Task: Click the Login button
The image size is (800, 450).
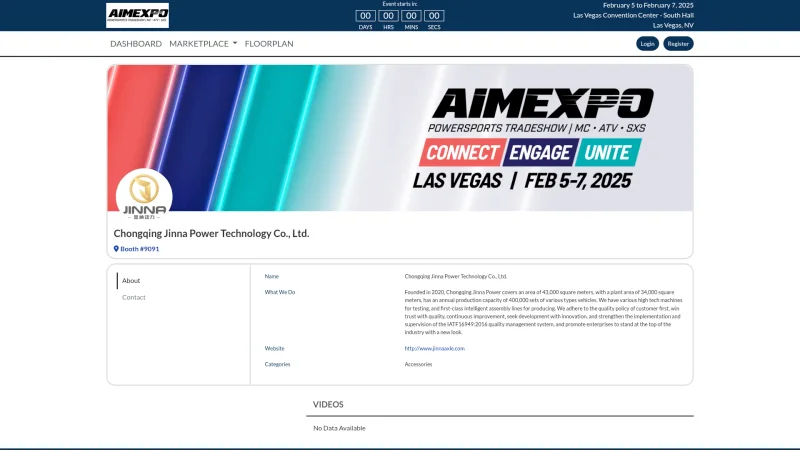Action: [647, 44]
